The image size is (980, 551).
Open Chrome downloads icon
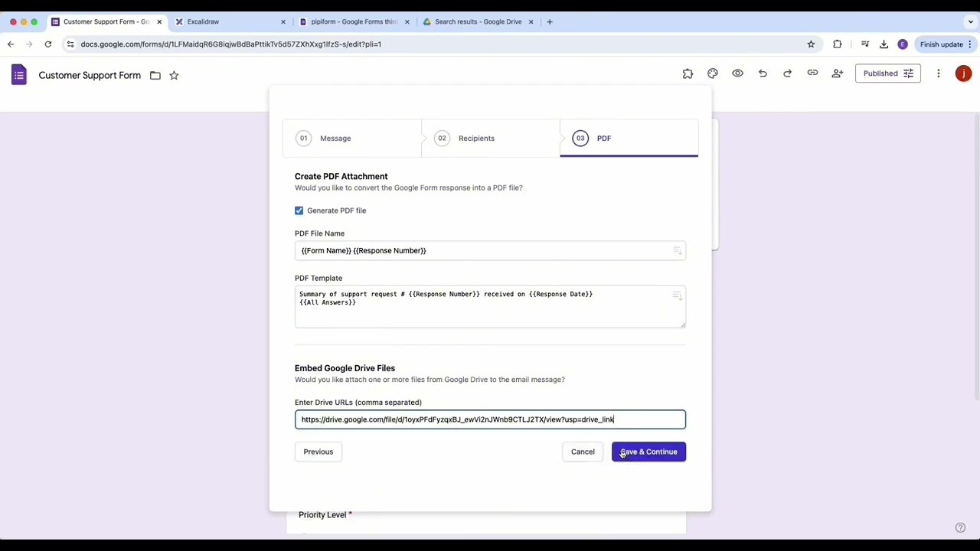[x=884, y=44]
